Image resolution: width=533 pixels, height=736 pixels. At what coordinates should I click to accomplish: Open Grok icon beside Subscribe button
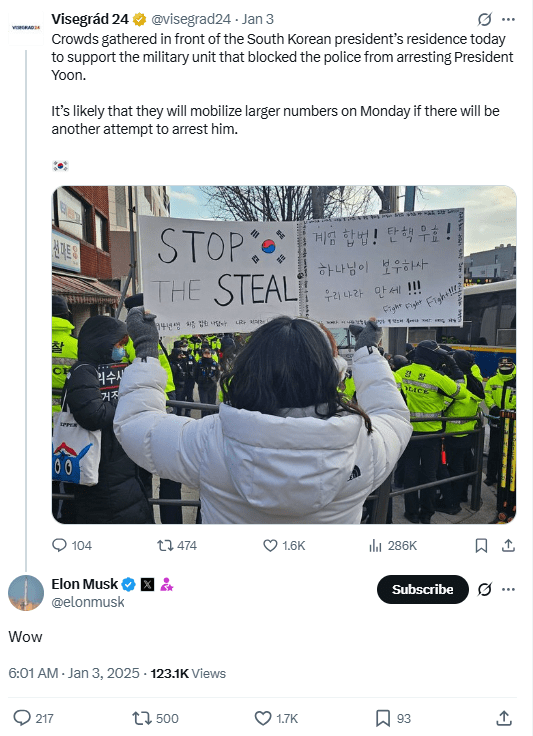pos(484,589)
